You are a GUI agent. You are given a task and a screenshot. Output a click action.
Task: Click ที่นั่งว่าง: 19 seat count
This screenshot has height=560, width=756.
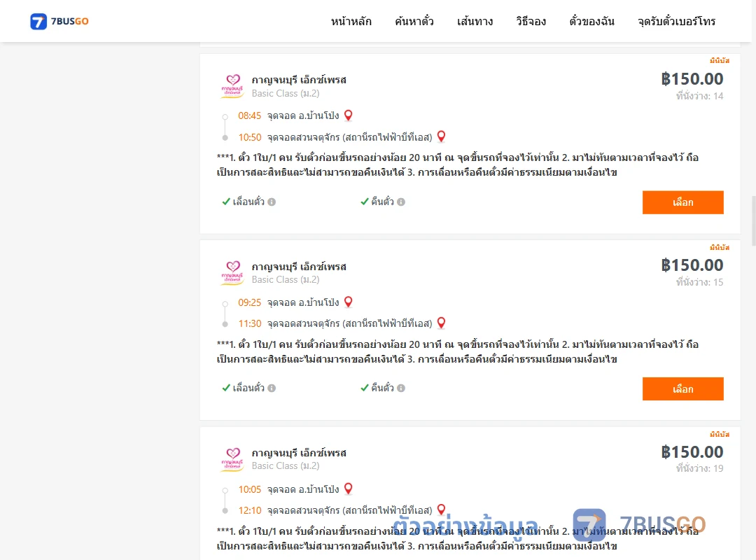pos(699,468)
